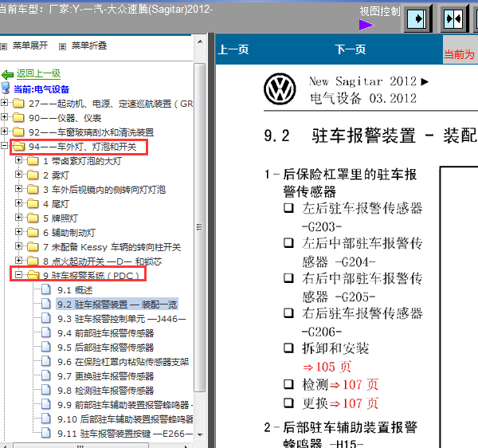Viewport: 478px width, 448px height.
Task: Click the tree panel vertical scrollbar thumb
Action: click(x=200, y=227)
